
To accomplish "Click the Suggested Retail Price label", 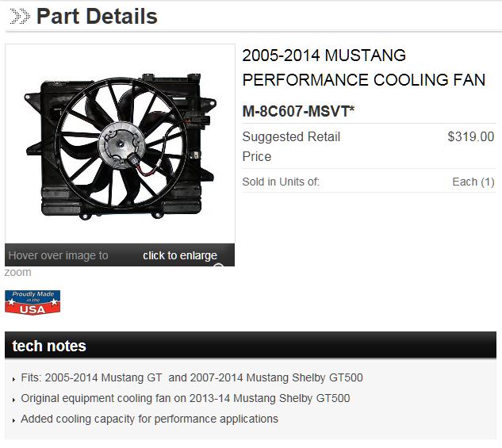I will (x=291, y=146).
